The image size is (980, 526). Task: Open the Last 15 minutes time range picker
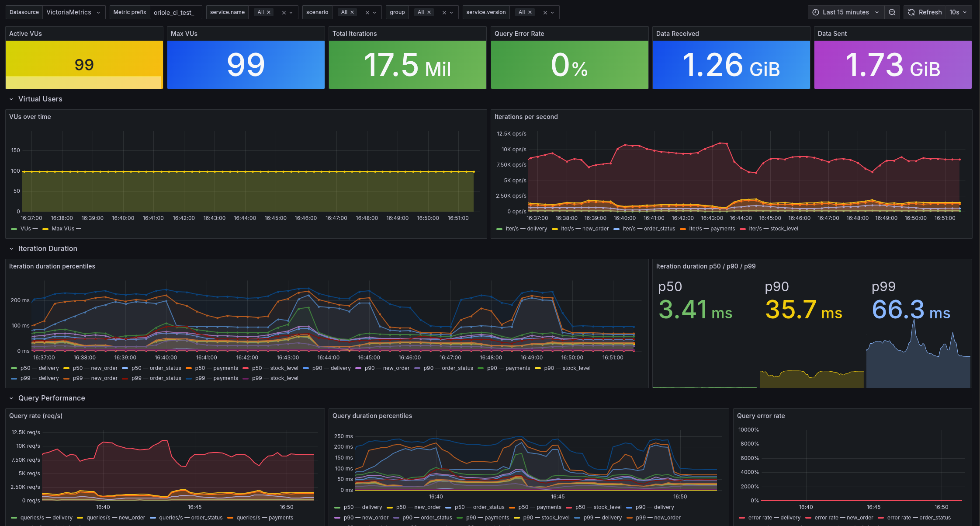pos(846,12)
